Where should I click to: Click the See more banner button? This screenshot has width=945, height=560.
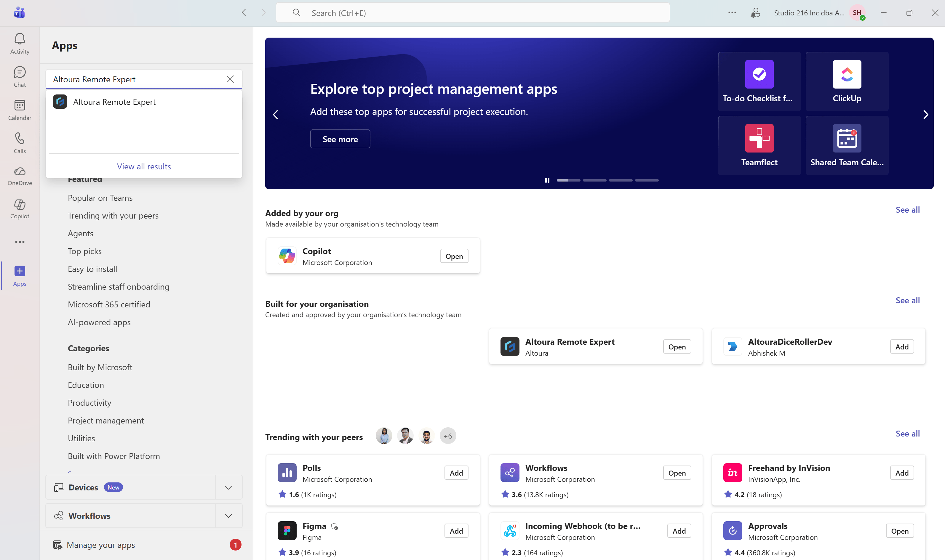tap(340, 139)
